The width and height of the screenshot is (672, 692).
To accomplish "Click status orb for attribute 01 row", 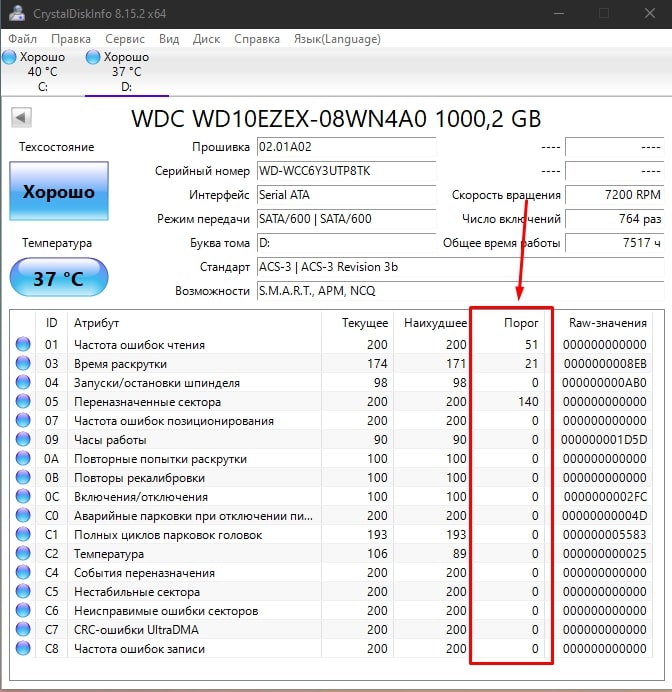I will pos(23,344).
